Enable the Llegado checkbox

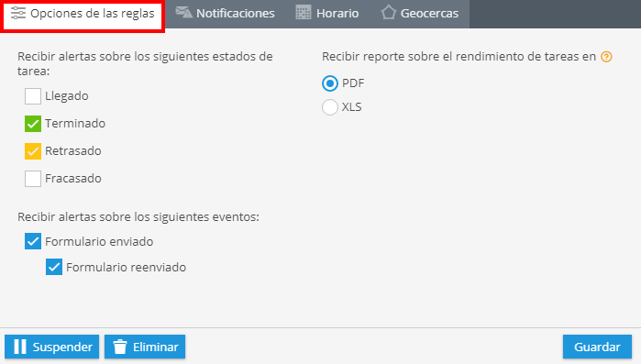33,96
